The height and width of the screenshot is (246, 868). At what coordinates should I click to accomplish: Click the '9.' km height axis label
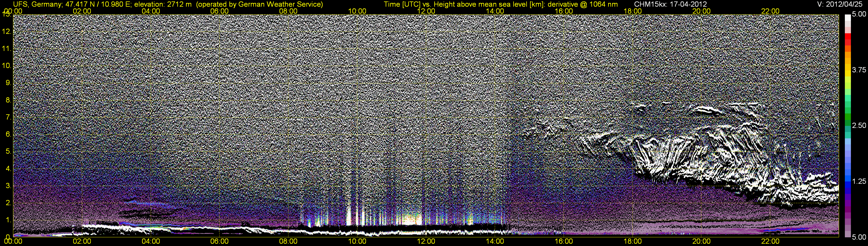8,83
